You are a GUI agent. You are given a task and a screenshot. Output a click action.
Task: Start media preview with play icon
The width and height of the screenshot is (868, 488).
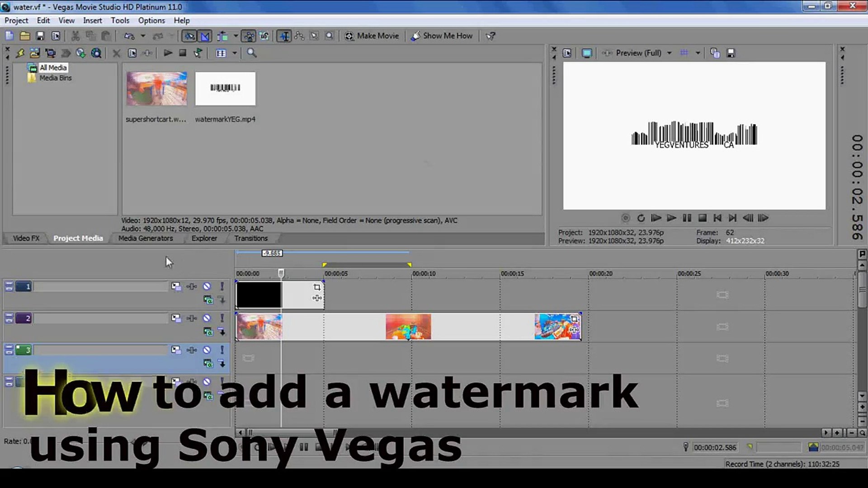(x=168, y=53)
